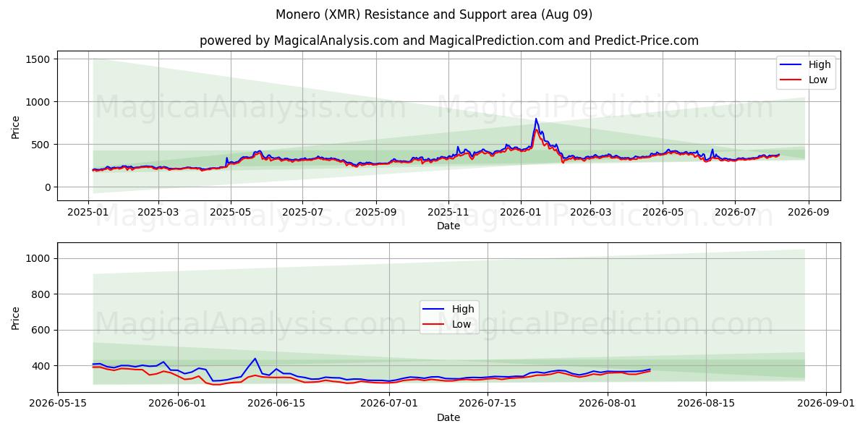This screenshot has width=868, height=434.
Task: Click the '2025-03' x-axis tick label
Action: pyautogui.click(x=158, y=213)
